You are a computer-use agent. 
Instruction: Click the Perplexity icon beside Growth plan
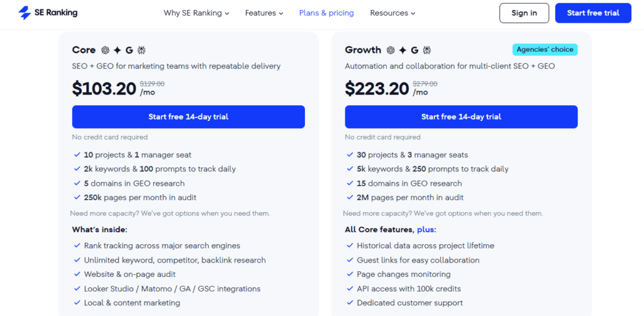point(427,50)
